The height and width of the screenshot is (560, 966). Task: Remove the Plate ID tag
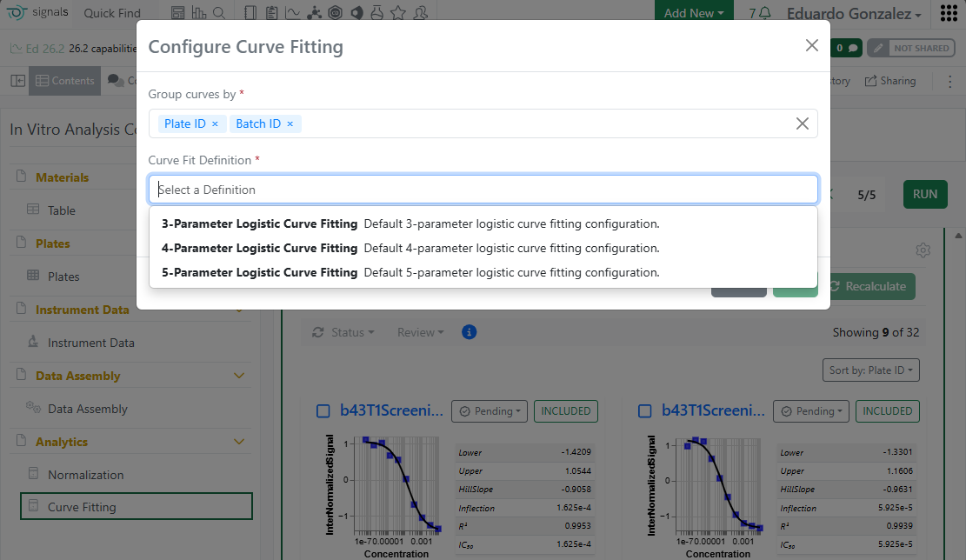215,124
